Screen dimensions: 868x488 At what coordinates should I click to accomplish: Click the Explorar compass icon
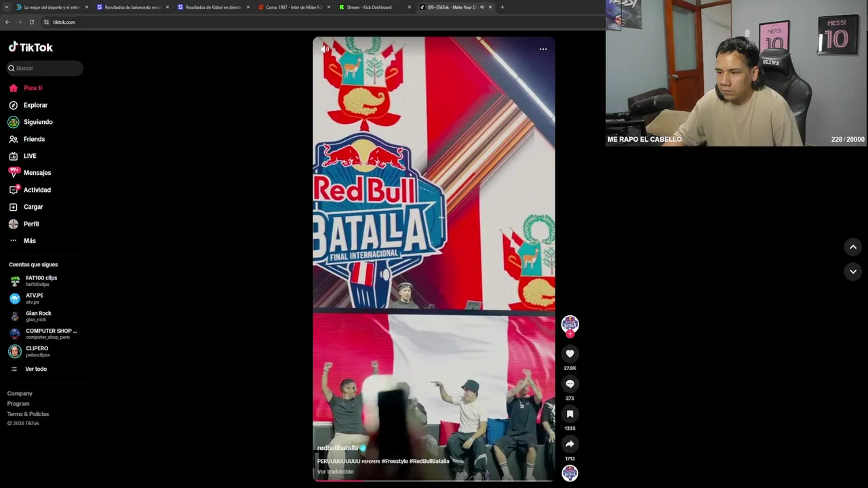coord(13,105)
